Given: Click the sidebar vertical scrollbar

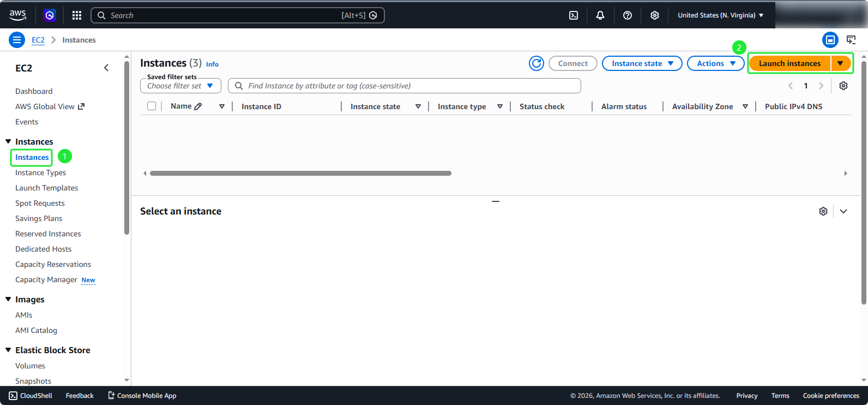Looking at the screenshot, I should [126, 147].
